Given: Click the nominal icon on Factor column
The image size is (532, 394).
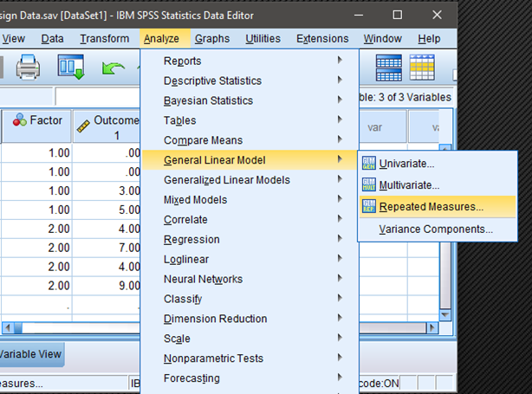Looking at the screenshot, I should pos(20,119).
